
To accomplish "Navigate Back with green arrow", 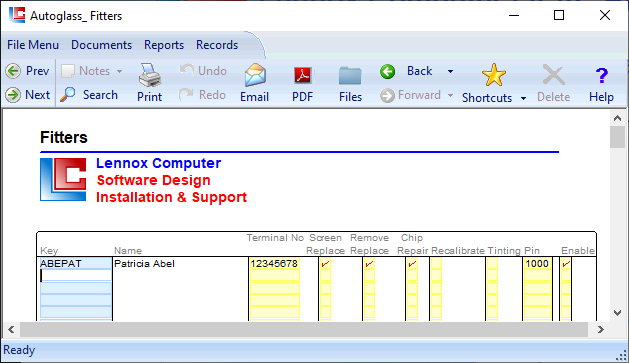I will [x=388, y=71].
